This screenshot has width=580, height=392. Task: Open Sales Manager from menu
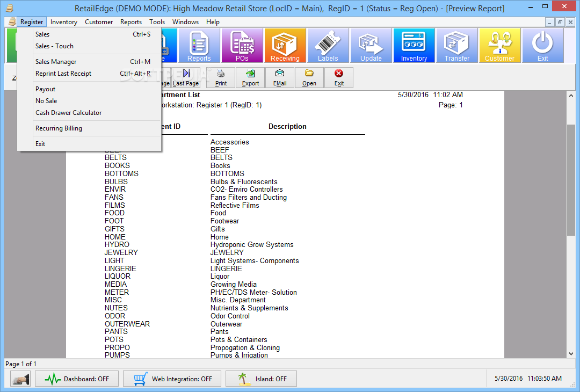click(x=89, y=61)
